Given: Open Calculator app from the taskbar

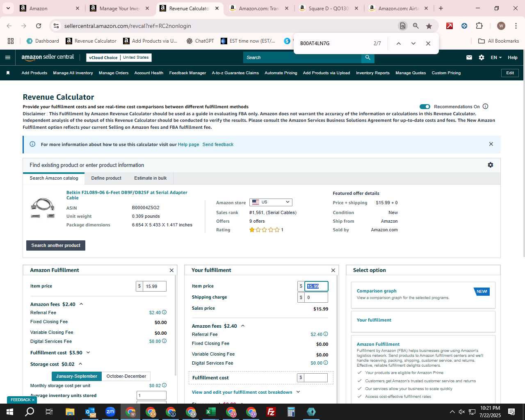Looking at the screenshot, I should click(x=291, y=412).
